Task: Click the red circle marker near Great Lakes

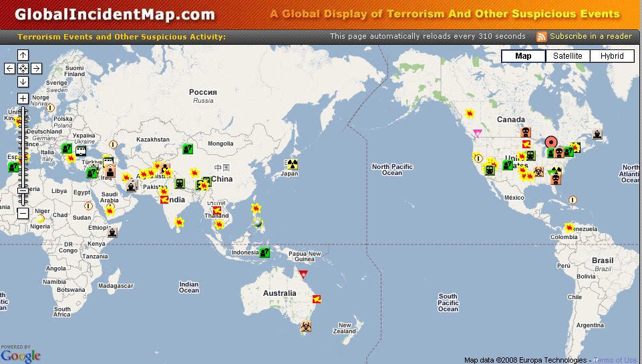Action: [551, 142]
